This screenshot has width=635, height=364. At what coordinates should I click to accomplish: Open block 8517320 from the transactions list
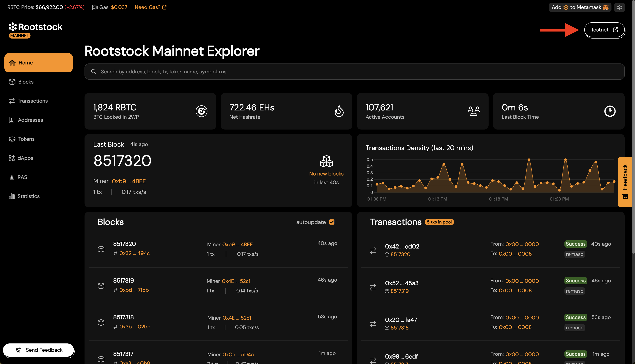pyautogui.click(x=400, y=254)
